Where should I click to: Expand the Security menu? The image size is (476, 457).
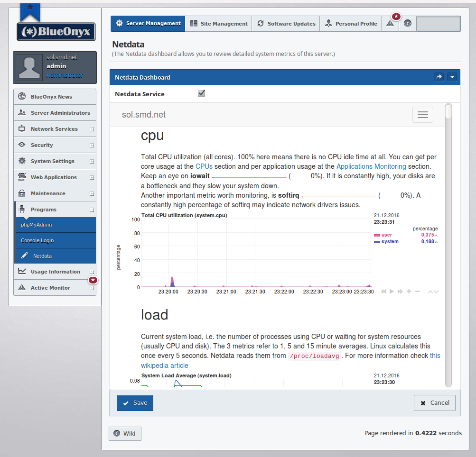92,145
